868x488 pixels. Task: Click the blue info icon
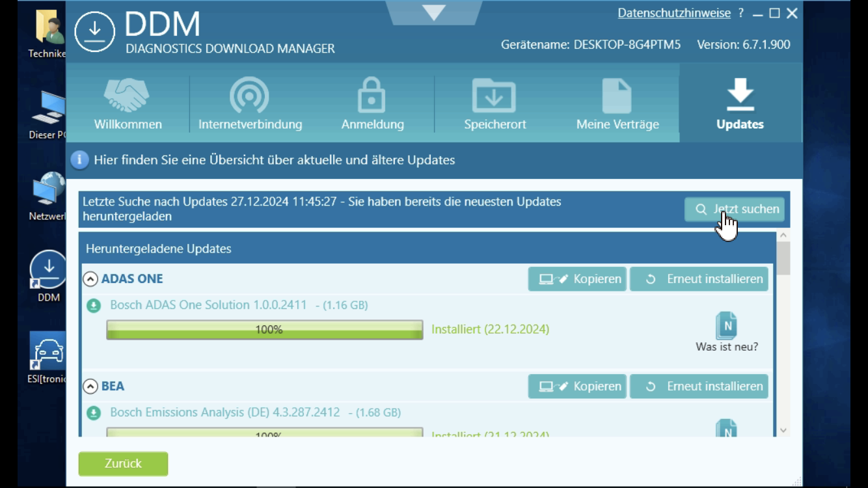(x=79, y=160)
